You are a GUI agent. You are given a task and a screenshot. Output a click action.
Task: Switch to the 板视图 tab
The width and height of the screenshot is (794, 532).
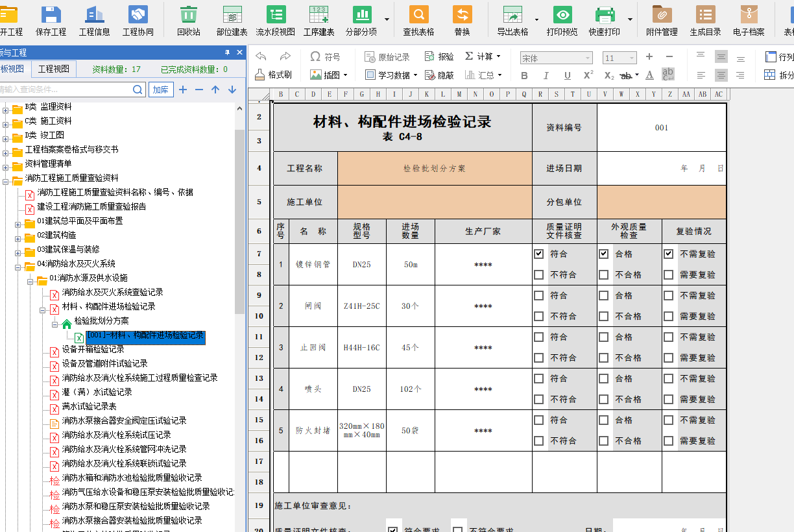(13, 69)
